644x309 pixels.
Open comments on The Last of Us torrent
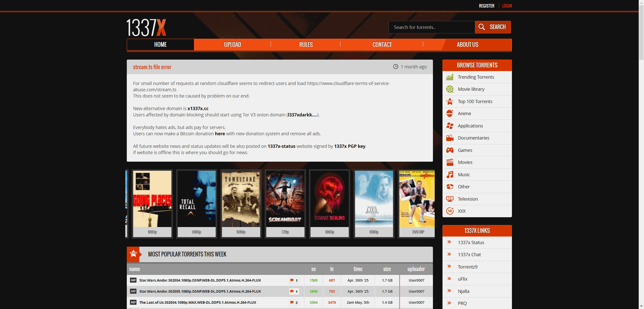[294, 302]
